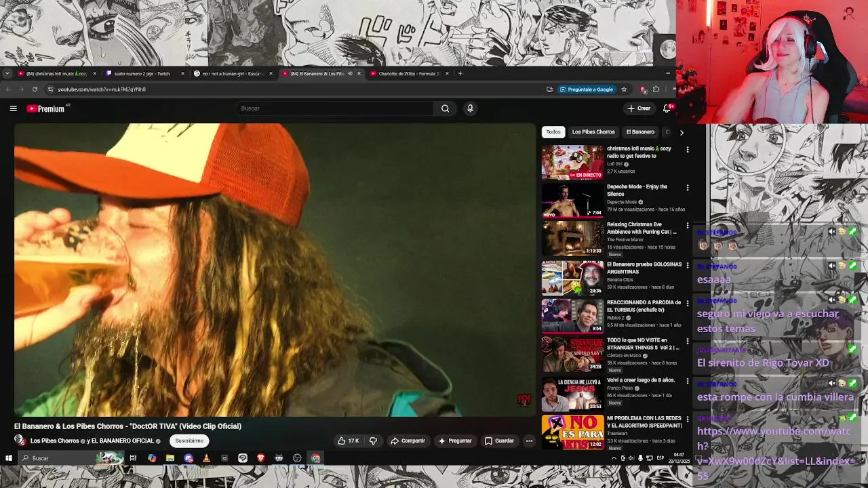This screenshot has height=488, width=868.
Task: Like the video with thumbs up
Action: (x=348, y=441)
